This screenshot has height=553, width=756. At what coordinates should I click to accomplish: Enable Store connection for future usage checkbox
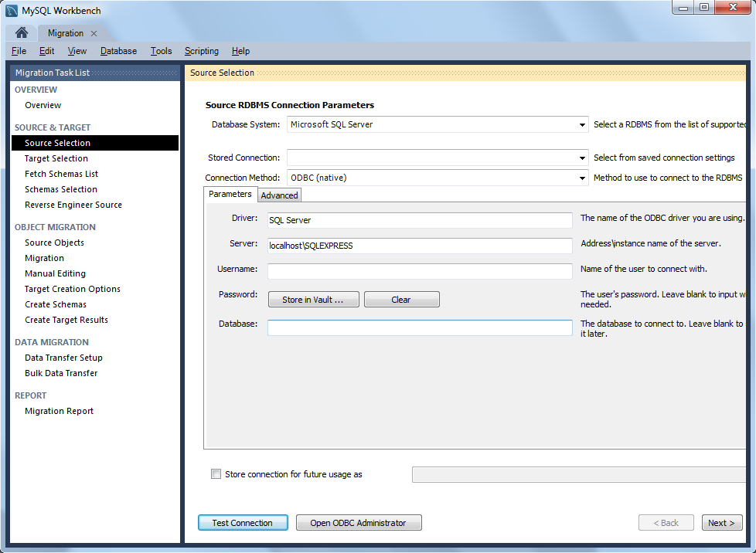tap(216, 474)
